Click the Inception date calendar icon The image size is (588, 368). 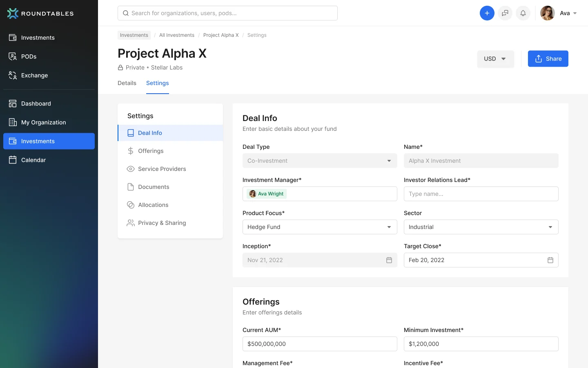(x=389, y=260)
